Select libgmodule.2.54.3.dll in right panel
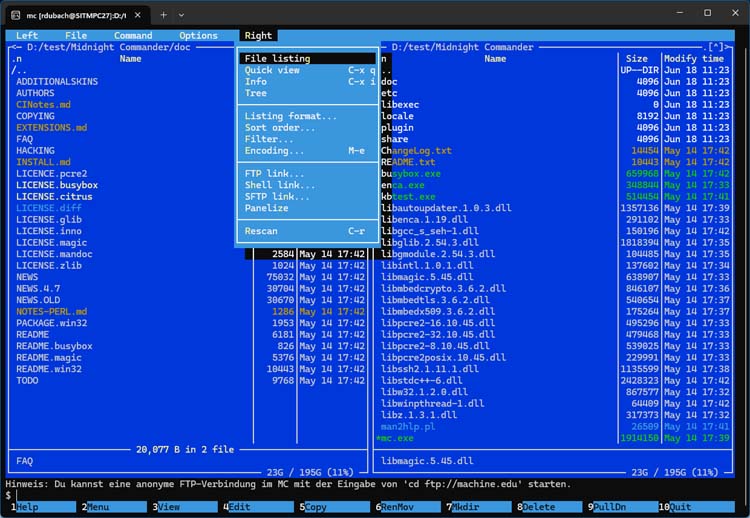This screenshot has width=750, height=518. tap(438, 254)
